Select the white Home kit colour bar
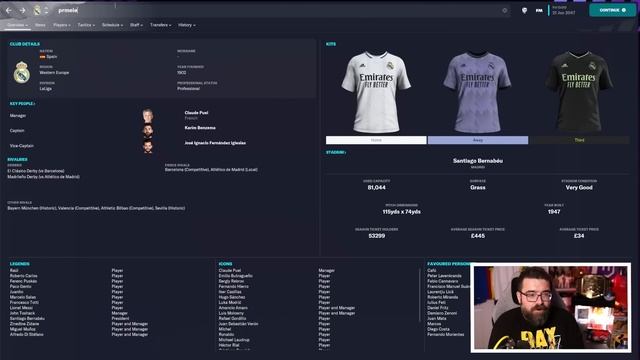Screen dimensions: 640x360 376,140
